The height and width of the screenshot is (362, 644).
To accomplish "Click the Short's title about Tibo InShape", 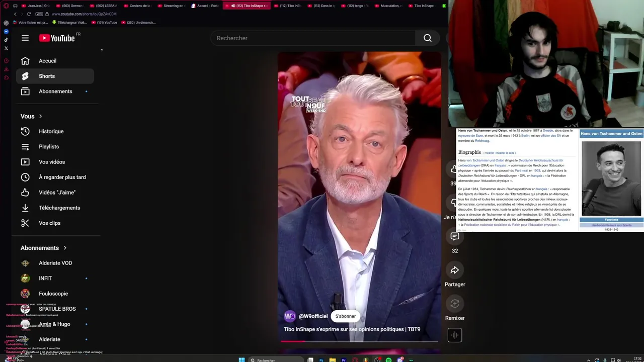I will pos(352,329).
